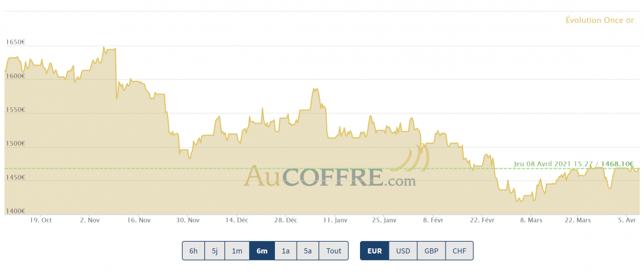This screenshot has height=273, width=644.
Task: Click the 2. Nov date label
Action: click(90, 220)
